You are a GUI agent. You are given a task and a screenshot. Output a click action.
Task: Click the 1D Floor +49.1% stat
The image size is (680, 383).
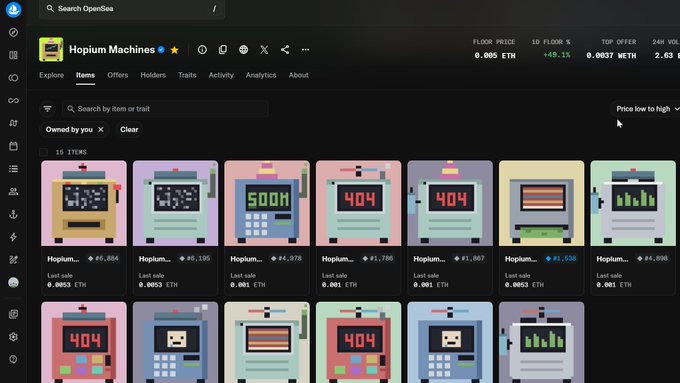(552, 49)
